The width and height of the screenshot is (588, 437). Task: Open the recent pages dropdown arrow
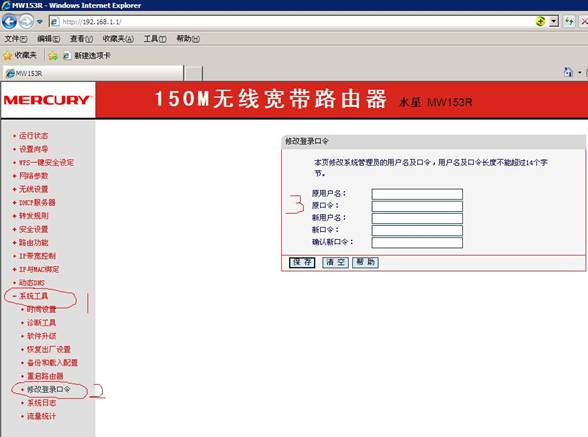pyautogui.click(x=39, y=22)
